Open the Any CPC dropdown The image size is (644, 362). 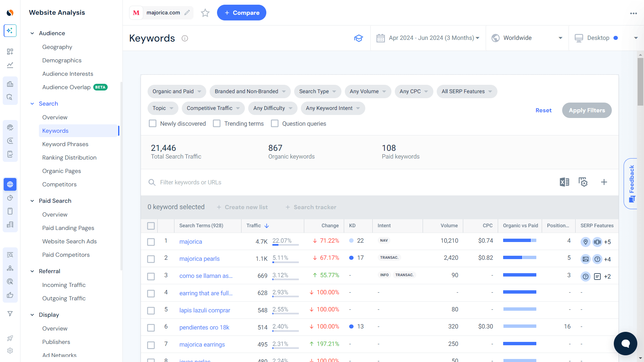[414, 92]
